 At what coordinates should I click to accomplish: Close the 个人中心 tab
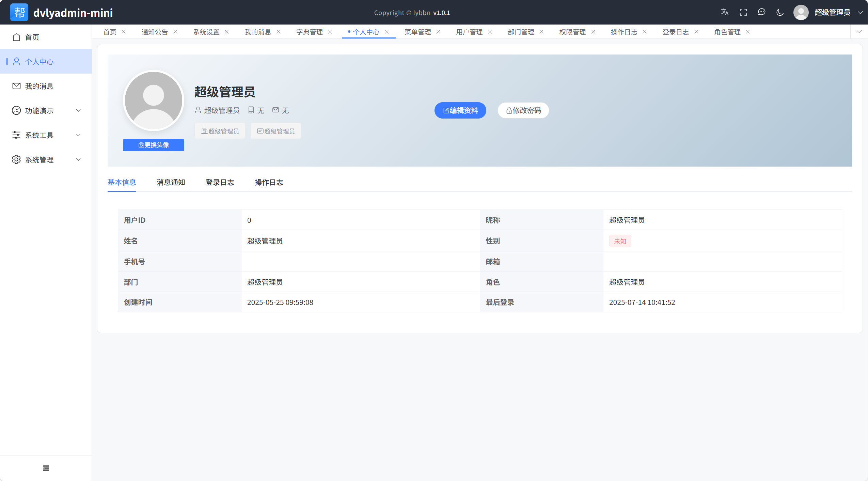point(387,32)
